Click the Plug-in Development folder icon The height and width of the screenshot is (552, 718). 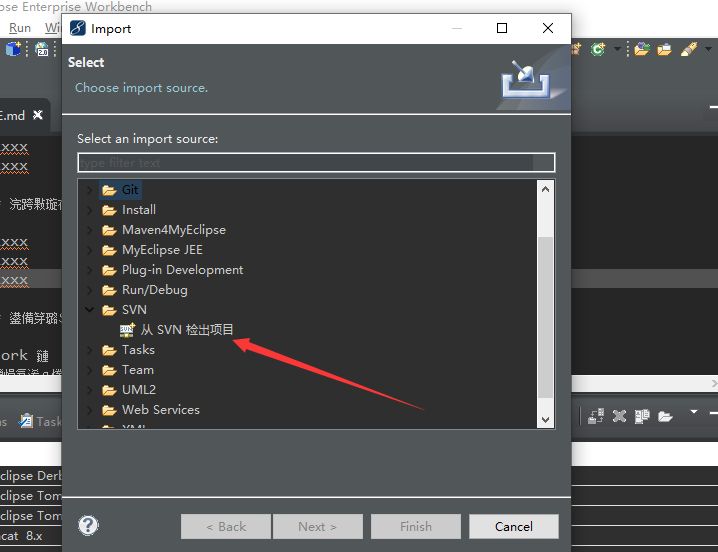coord(109,271)
